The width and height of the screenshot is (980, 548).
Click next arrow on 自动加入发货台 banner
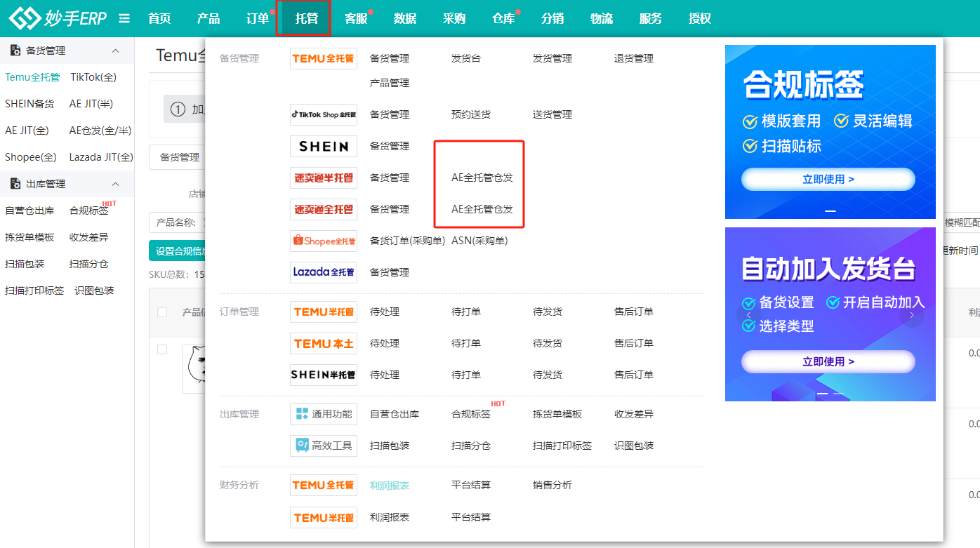click(912, 315)
